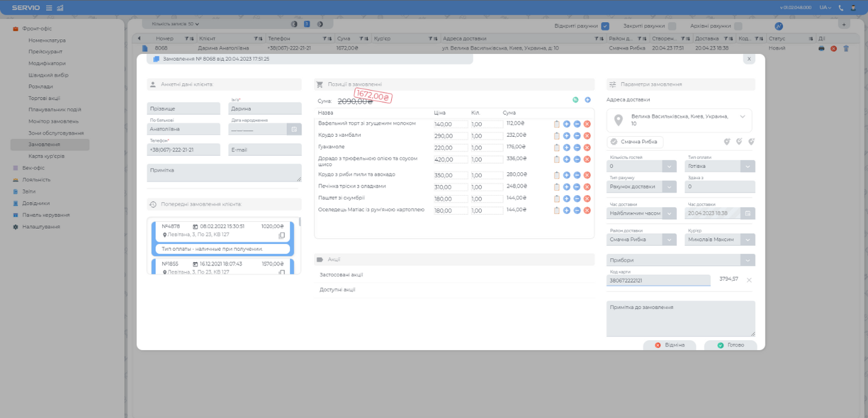Click the delete address pin icon
The height and width of the screenshot is (418, 868).
(x=751, y=142)
